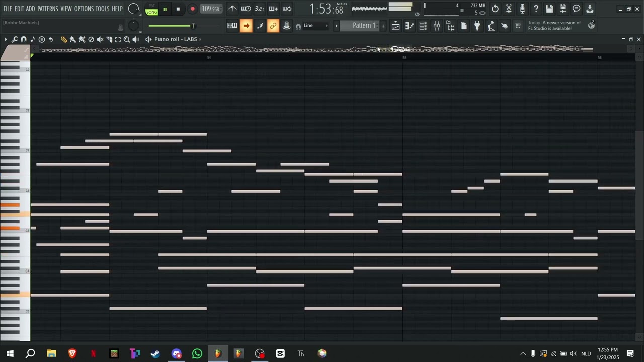
Task: Click the main volume knob
Action: point(134,9)
